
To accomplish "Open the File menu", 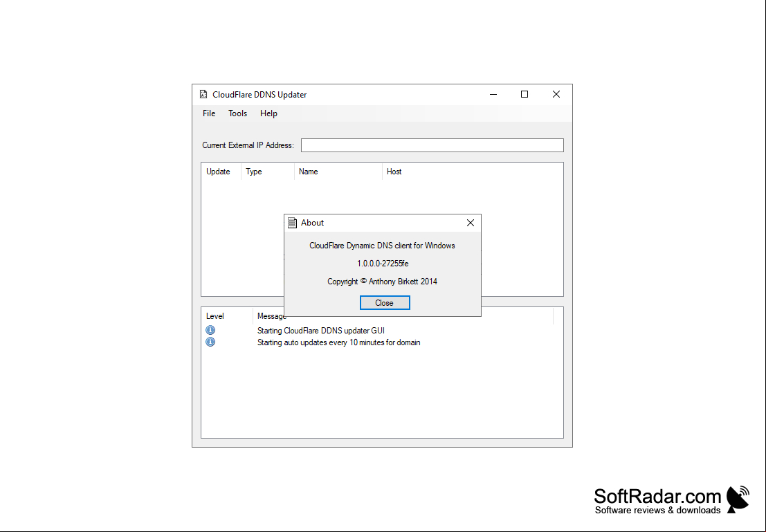I will point(209,113).
